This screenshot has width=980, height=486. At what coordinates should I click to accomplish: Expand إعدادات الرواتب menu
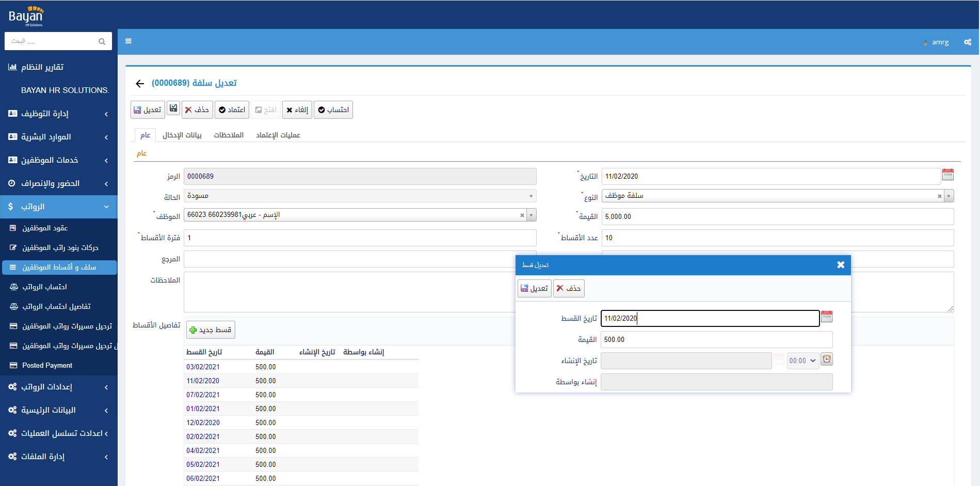coord(106,387)
